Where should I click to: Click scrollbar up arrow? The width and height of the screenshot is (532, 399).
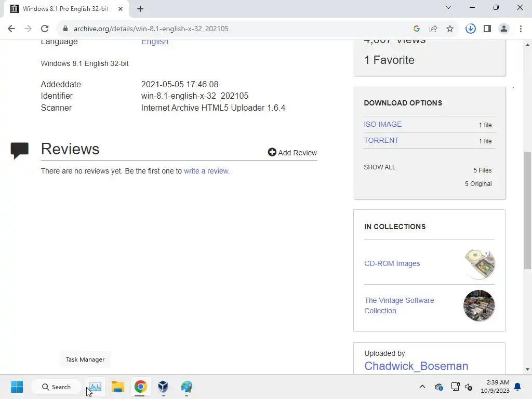click(x=528, y=45)
